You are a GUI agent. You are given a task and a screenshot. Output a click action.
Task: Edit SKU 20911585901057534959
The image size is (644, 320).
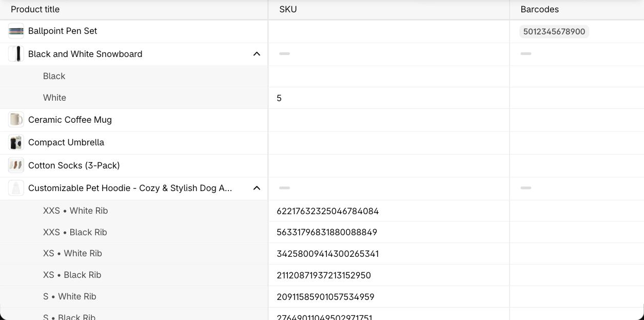click(x=389, y=296)
